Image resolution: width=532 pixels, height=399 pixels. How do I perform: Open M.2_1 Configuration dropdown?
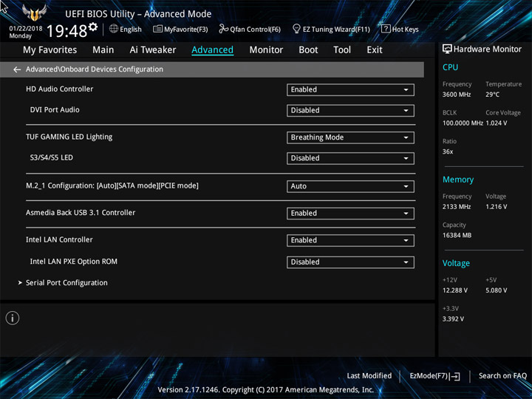(350, 187)
